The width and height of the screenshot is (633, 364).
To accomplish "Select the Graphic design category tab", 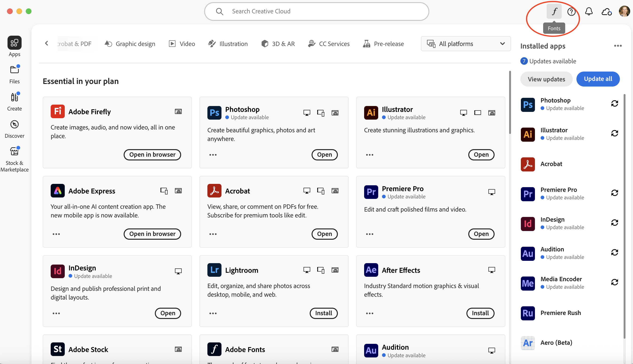I will click(x=130, y=44).
